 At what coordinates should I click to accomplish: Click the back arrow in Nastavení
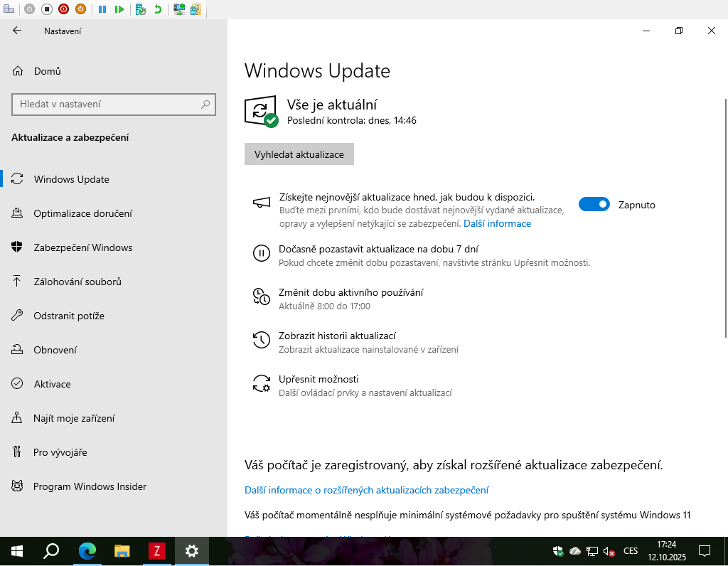[17, 31]
